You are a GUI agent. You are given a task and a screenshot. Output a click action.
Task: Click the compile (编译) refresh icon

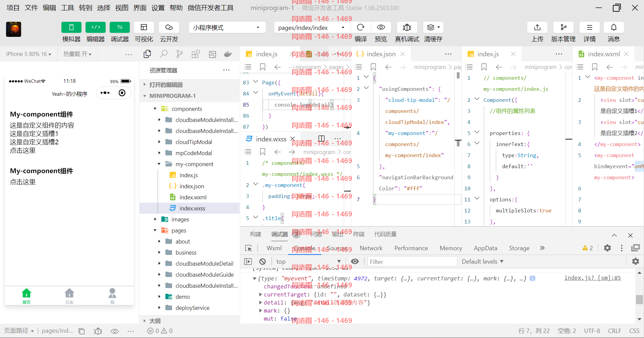coord(361,27)
